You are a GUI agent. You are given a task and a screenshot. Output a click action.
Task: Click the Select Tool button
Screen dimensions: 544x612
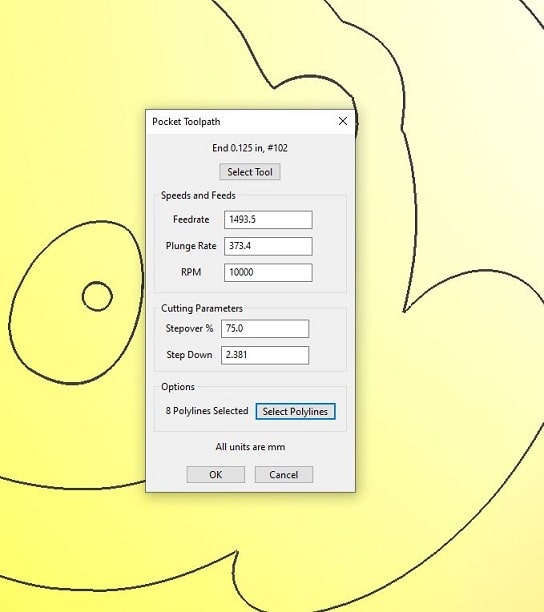coord(250,172)
